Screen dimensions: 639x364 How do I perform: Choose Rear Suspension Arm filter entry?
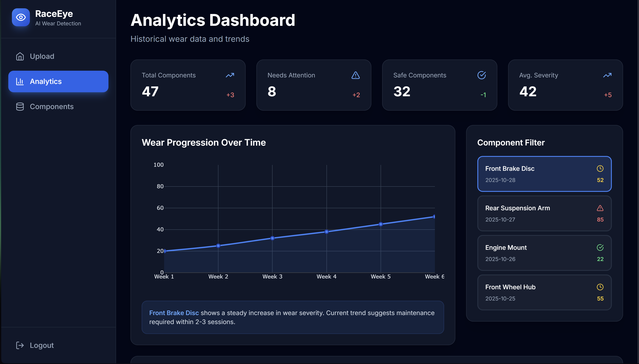[544, 213]
